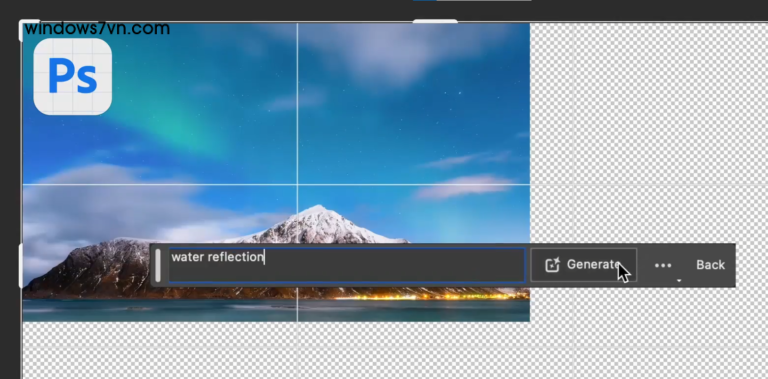Focus the prompt field containing water reflection
The image size is (768, 379).
click(346, 265)
